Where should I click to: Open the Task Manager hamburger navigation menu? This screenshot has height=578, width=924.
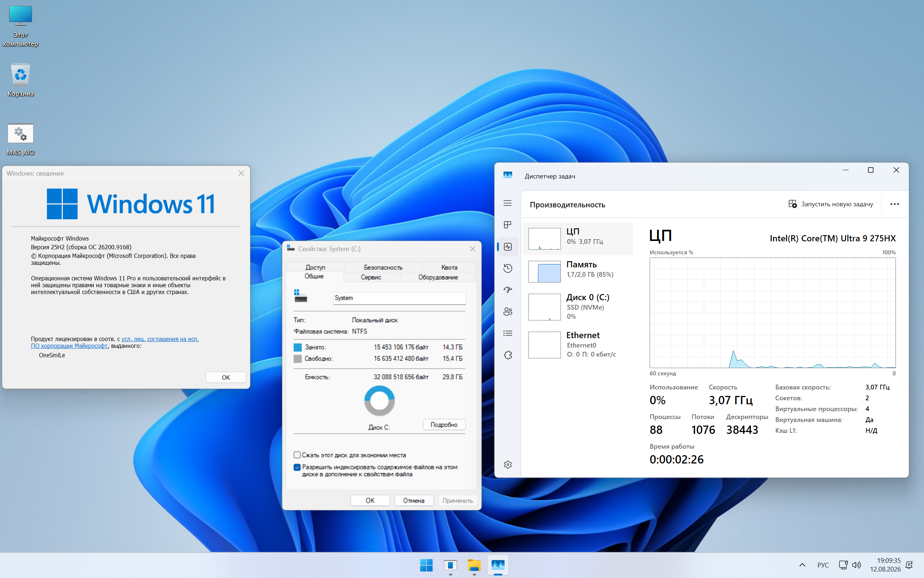507,203
